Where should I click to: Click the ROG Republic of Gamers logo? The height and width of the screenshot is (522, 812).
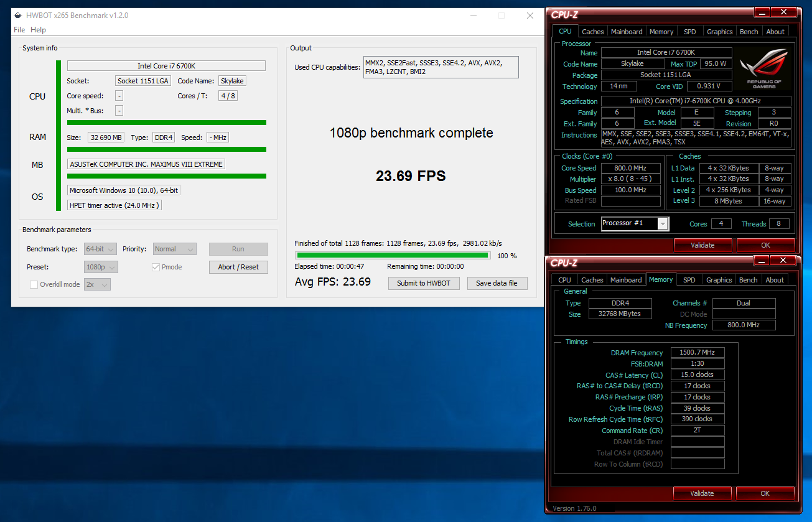click(764, 68)
